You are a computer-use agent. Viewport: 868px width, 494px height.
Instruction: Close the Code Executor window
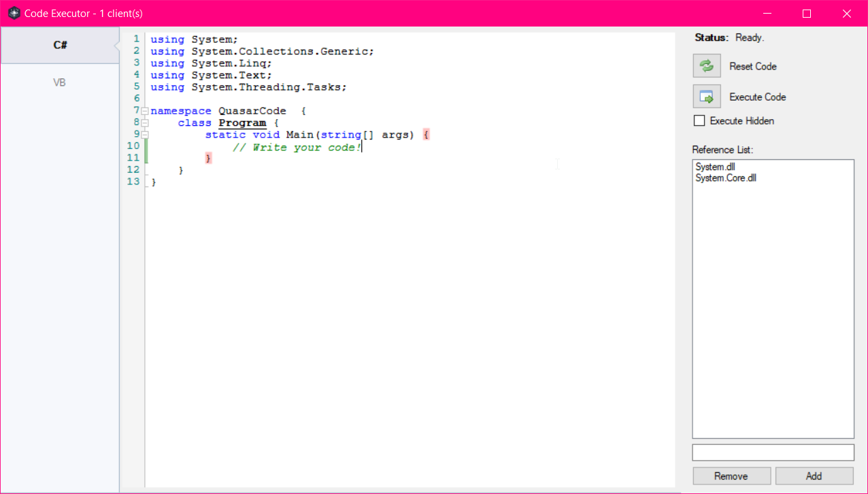point(846,14)
